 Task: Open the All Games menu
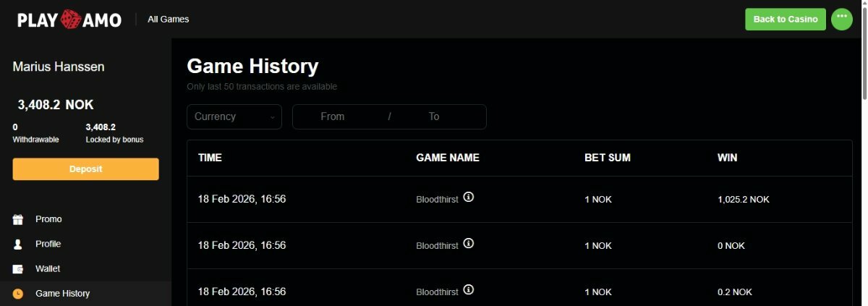[168, 20]
